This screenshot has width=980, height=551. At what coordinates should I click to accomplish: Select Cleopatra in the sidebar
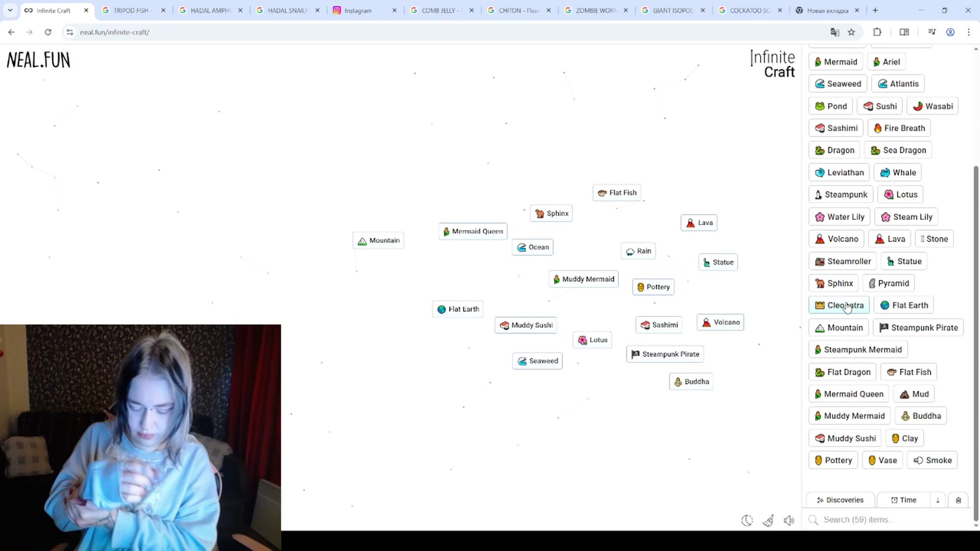(839, 305)
